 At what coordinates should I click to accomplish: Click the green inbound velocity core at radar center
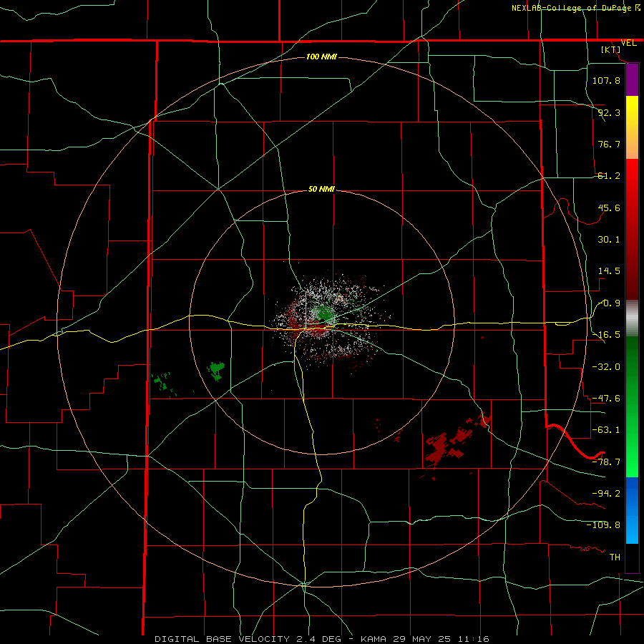(x=324, y=314)
